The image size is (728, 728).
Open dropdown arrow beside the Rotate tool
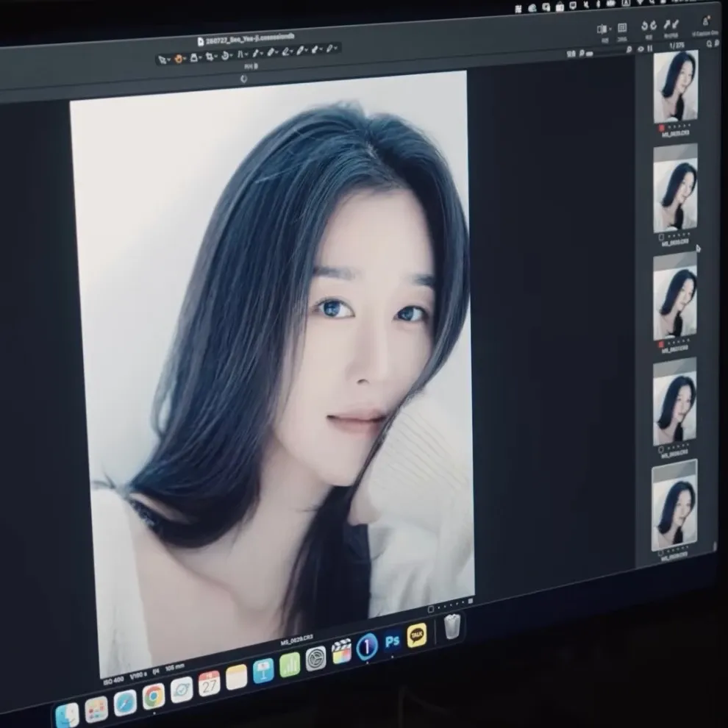click(x=231, y=55)
